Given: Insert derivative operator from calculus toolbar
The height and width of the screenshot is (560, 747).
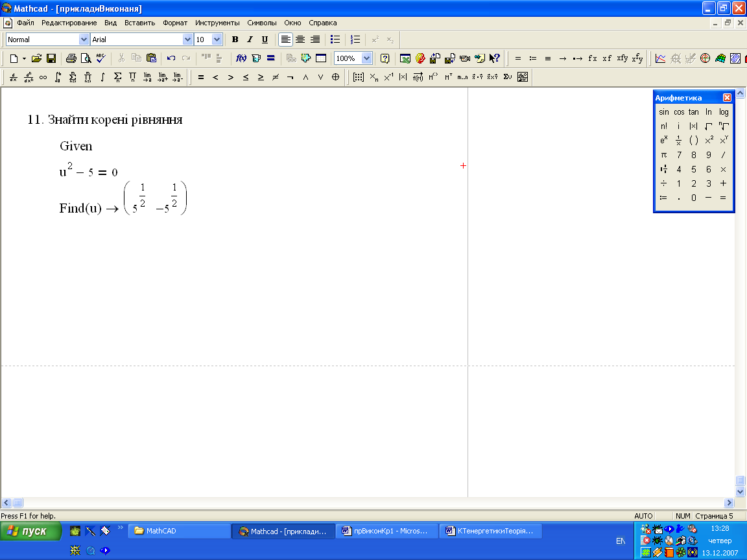Looking at the screenshot, I should (14, 77).
